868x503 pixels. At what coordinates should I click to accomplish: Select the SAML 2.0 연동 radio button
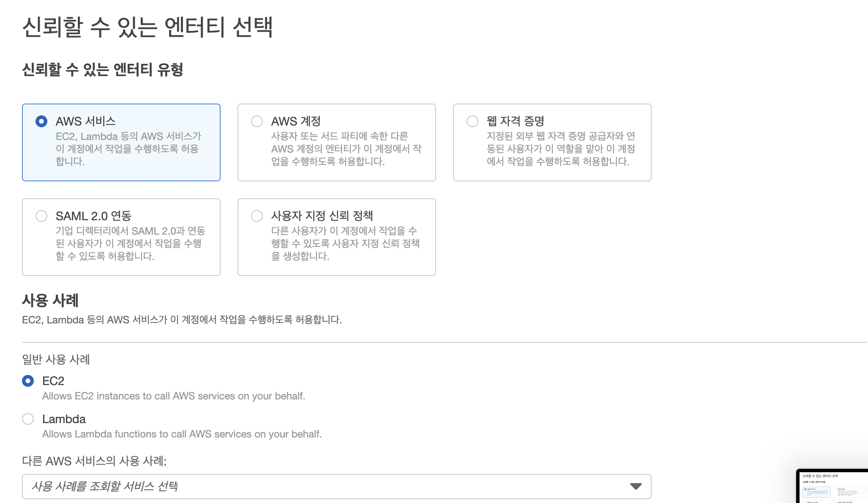(x=41, y=216)
